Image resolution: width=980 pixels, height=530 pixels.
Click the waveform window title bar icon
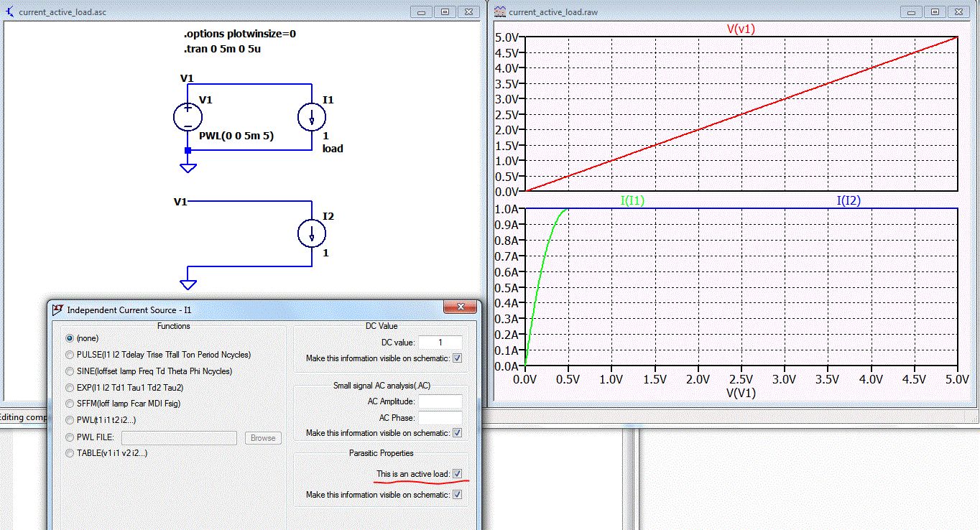pyautogui.click(x=500, y=12)
